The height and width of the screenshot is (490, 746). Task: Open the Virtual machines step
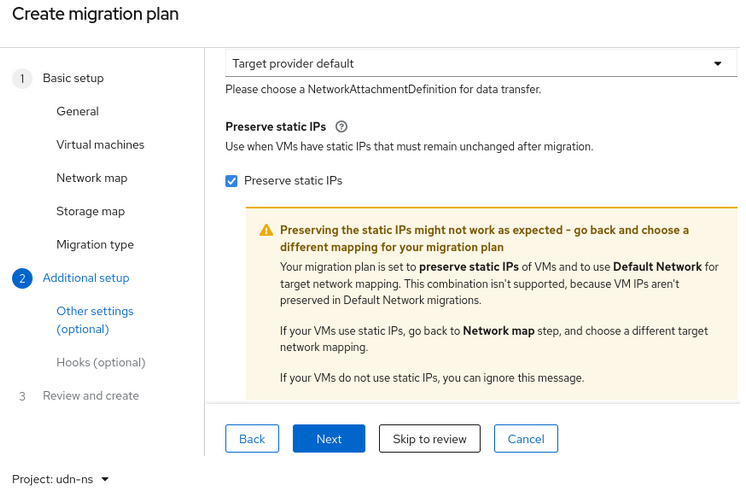click(100, 145)
